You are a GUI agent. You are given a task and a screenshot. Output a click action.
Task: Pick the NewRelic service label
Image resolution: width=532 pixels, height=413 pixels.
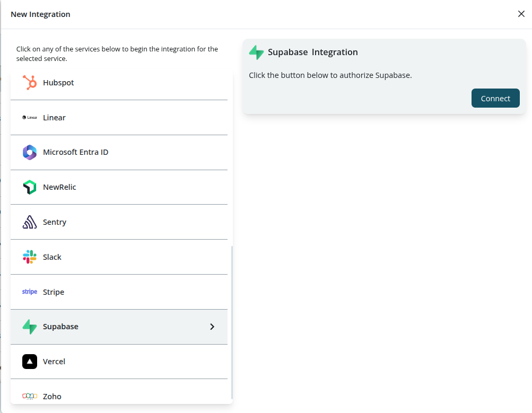click(x=59, y=187)
